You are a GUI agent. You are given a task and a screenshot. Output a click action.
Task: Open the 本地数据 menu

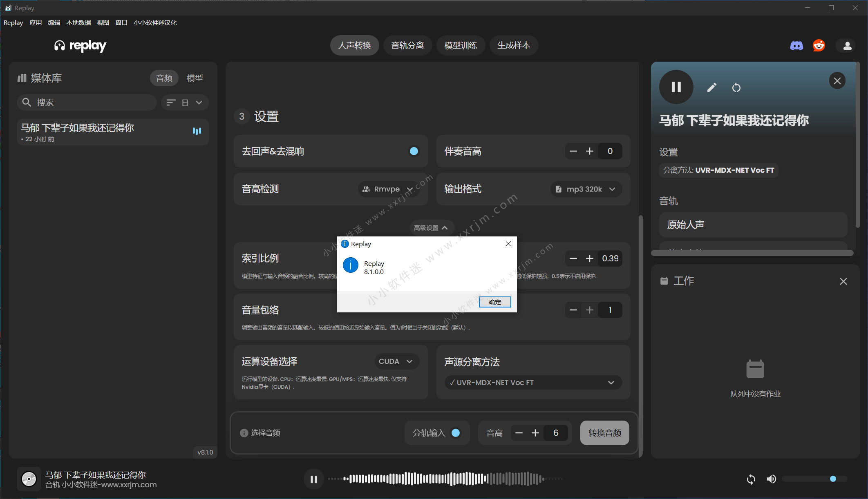78,23
